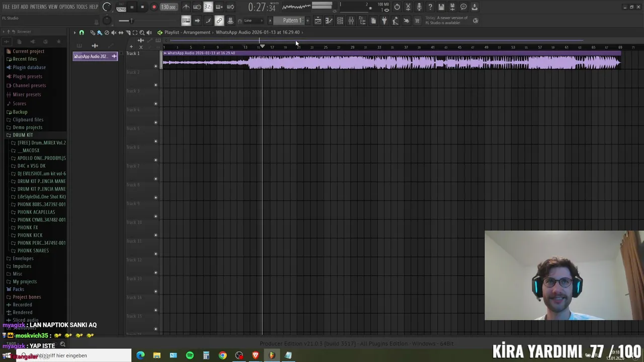
Task: Open the Piano roll view icon
Action: pyautogui.click(x=329, y=21)
